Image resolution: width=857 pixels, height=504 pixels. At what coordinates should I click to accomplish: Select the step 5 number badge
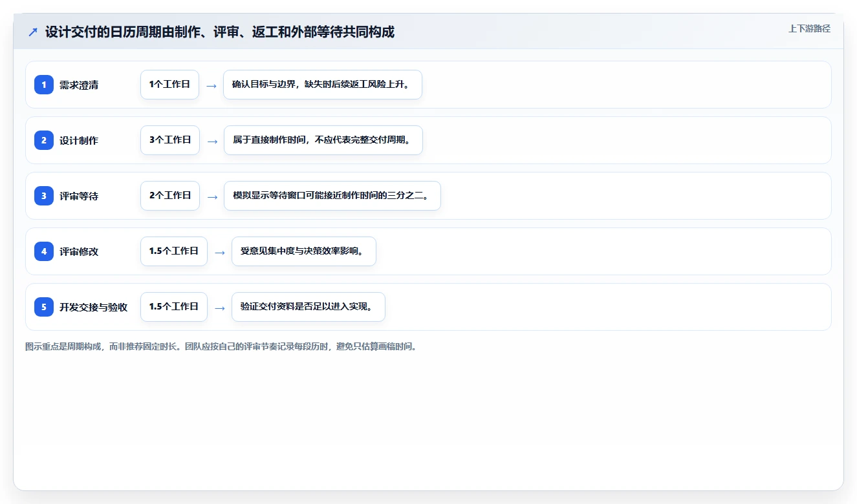coord(44,307)
